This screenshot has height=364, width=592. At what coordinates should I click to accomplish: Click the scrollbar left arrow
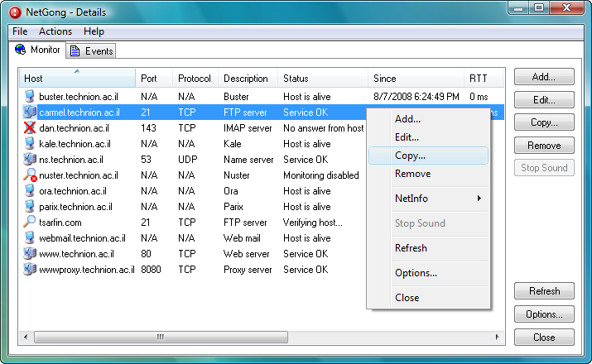pos(26,337)
